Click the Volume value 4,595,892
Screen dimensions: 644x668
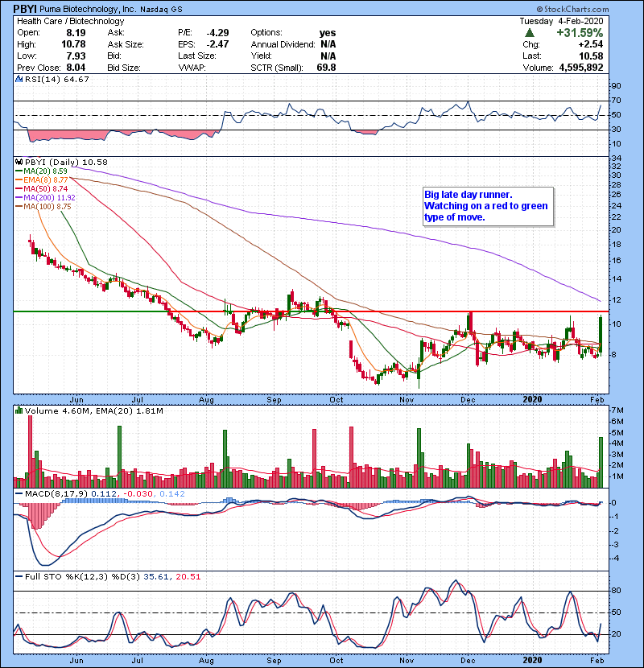[x=581, y=68]
